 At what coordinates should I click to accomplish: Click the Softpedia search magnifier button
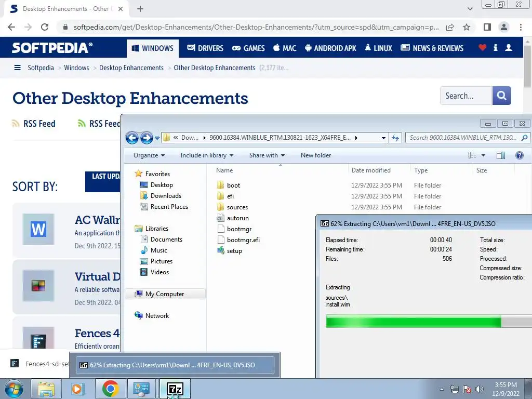pos(501,96)
